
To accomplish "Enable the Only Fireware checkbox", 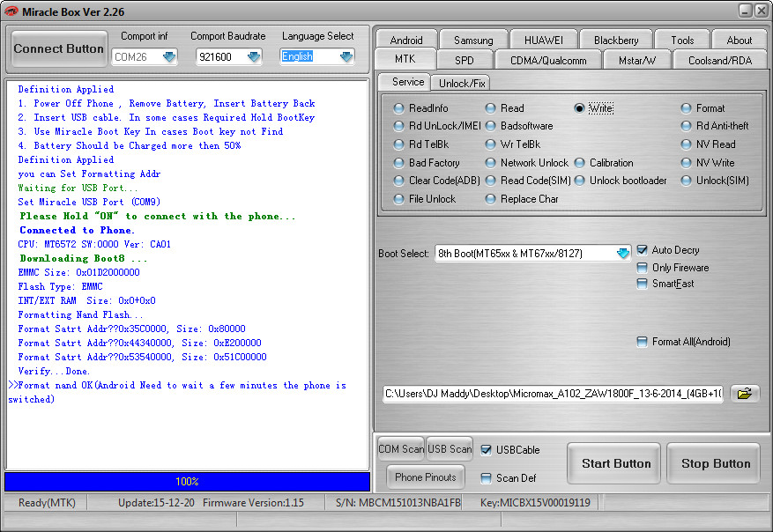I will [x=642, y=268].
